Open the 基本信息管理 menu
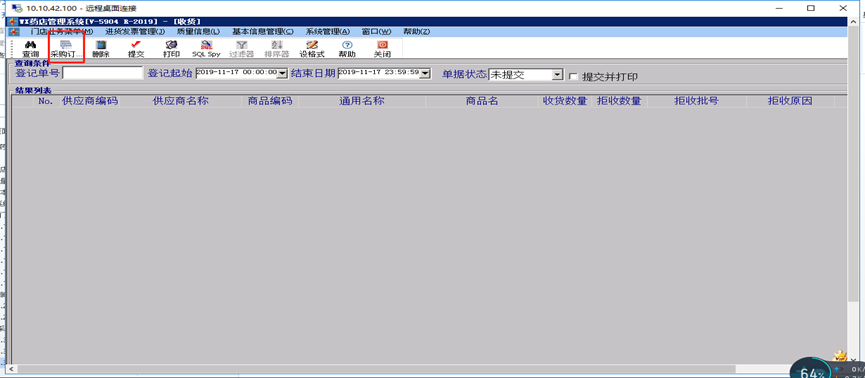Image resolution: width=865 pixels, height=378 pixels. pos(263,32)
